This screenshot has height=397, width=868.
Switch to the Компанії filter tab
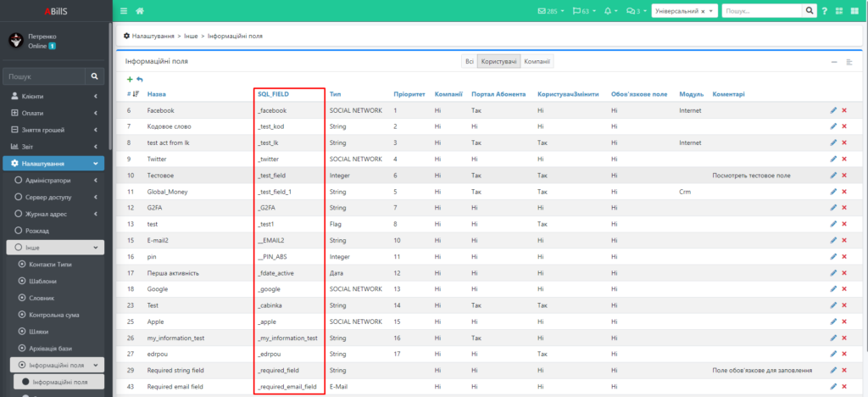point(537,62)
